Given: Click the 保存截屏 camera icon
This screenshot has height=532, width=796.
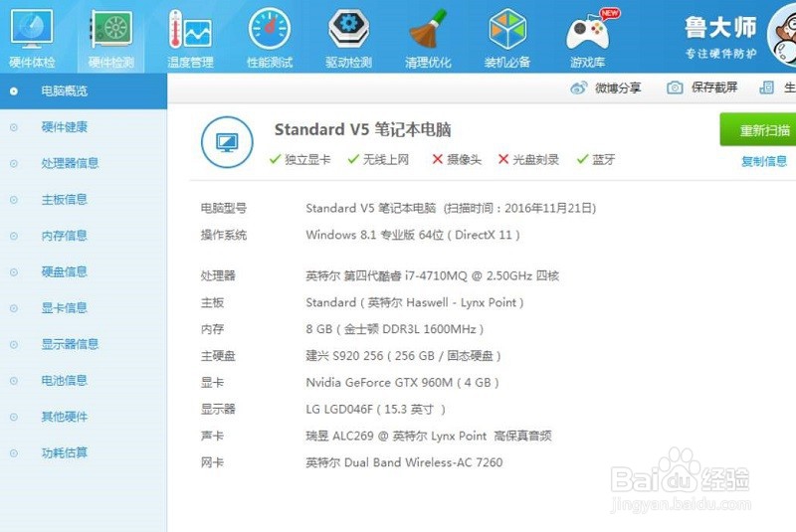Looking at the screenshot, I should (x=675, y=88).
